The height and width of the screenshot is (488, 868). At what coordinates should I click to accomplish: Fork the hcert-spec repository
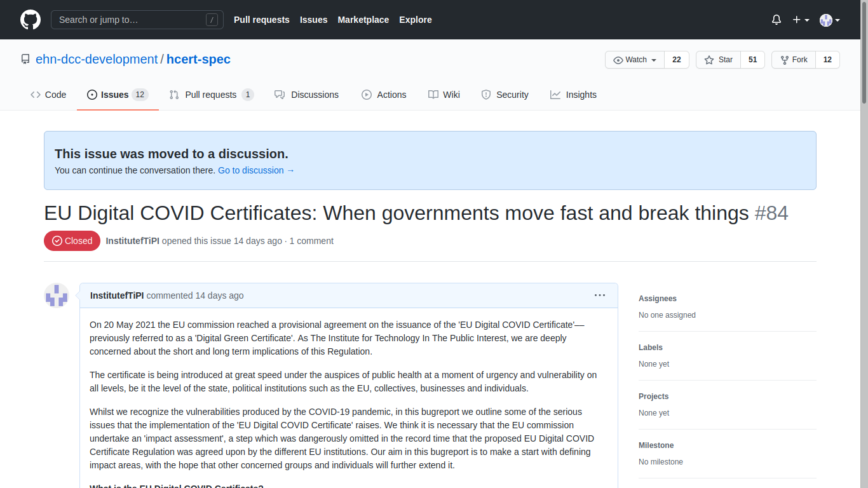793,60
